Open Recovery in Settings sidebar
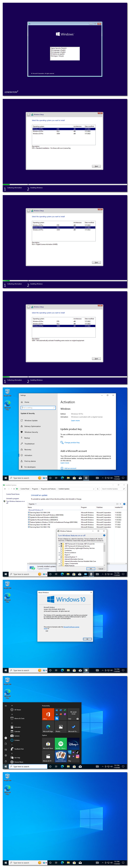The image size is (130, 868). pos(28,450)
